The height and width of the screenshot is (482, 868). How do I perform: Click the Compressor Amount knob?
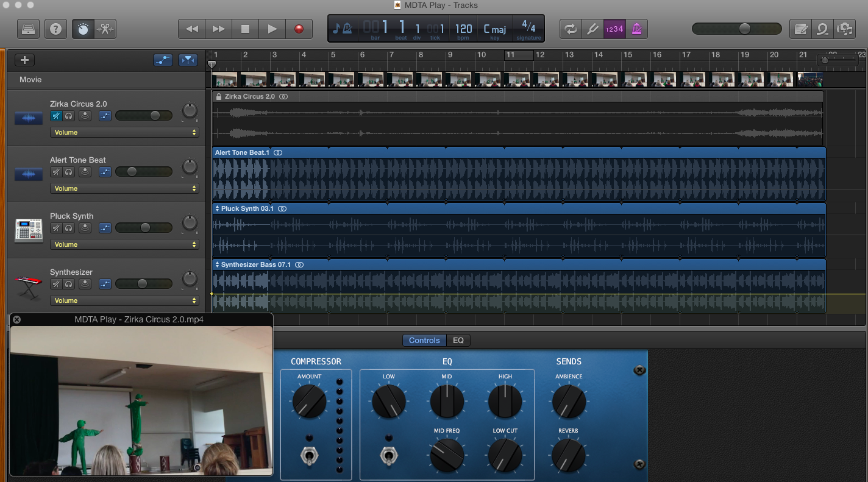point(309,402)
